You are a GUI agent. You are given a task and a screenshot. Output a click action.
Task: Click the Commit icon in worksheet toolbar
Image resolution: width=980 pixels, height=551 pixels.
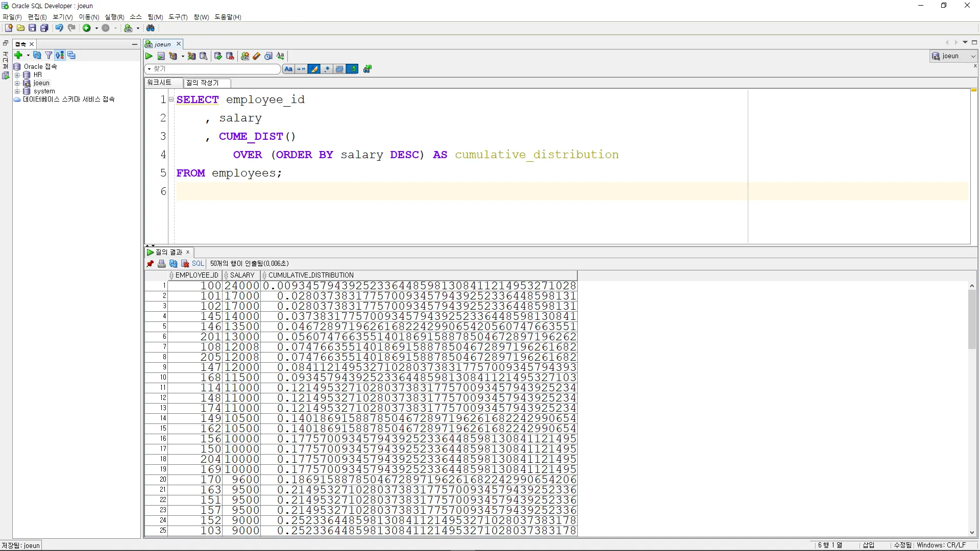click(218, 56)
